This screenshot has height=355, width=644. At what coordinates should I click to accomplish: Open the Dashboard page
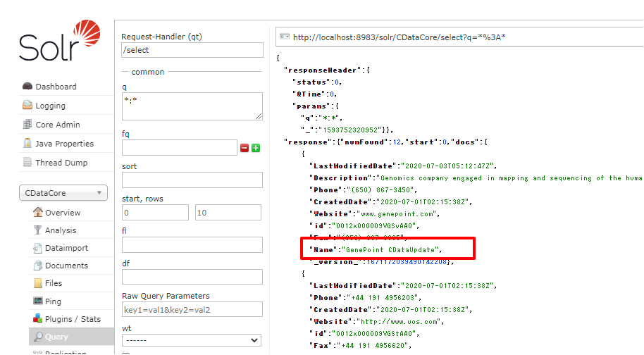coord(56,87)
